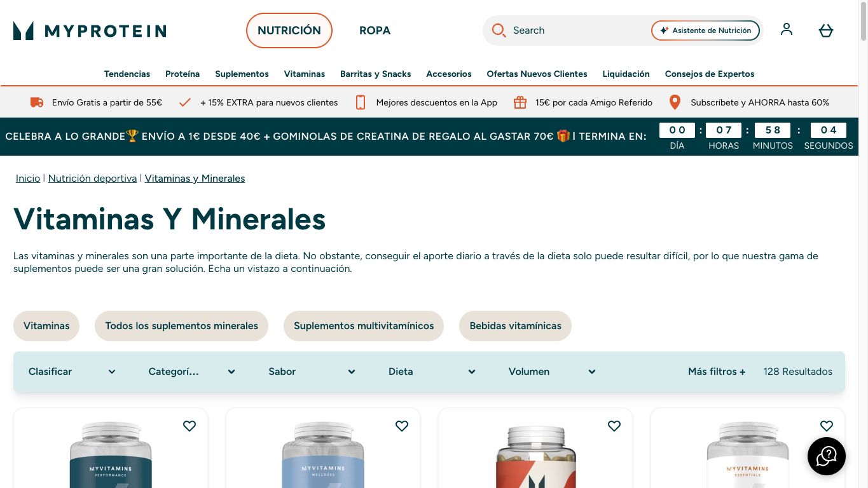
Task: Click Envío Gratis a partir de 55€ text
Action: coord(107,102)
